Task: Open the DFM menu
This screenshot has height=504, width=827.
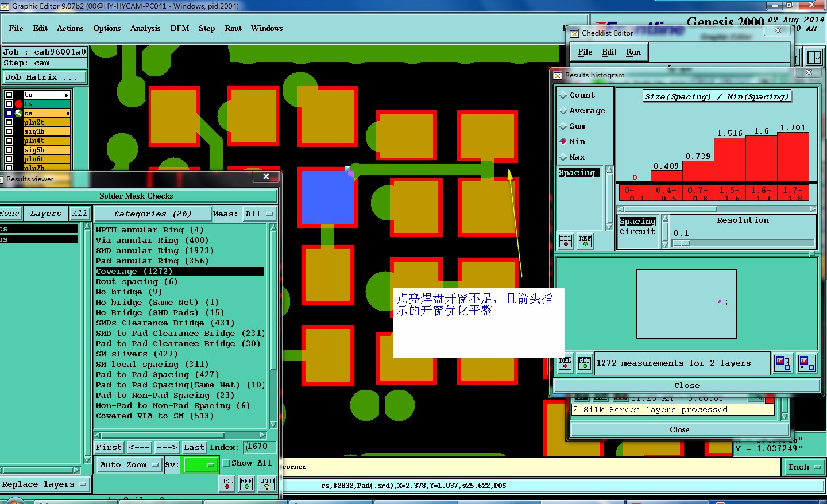Action: point(180,28)
